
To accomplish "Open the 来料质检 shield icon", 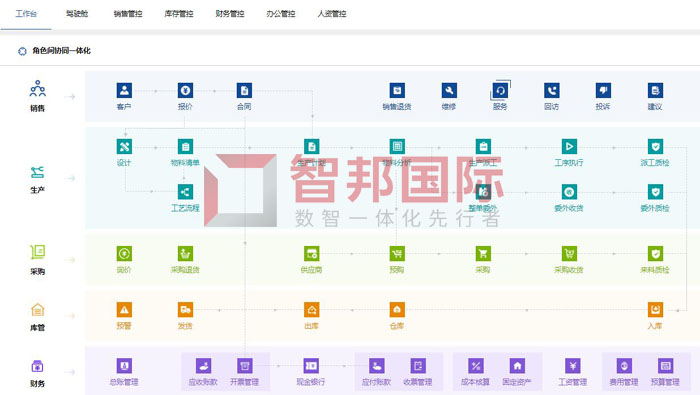I will point(655,254).
